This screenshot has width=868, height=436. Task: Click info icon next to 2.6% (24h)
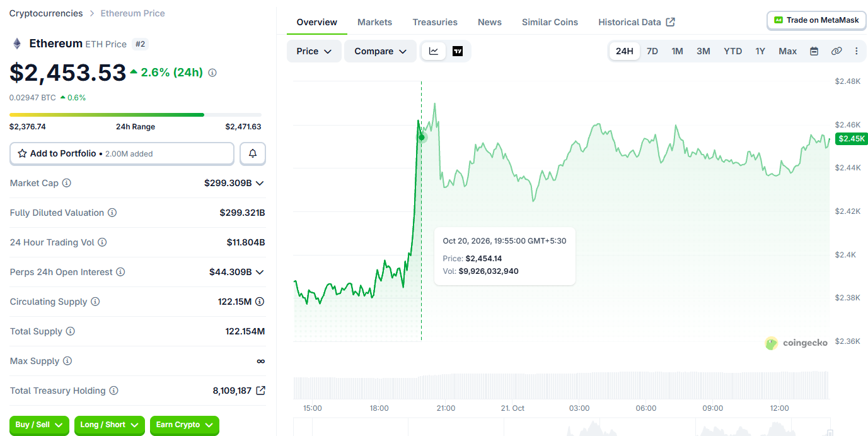[212, 73]
